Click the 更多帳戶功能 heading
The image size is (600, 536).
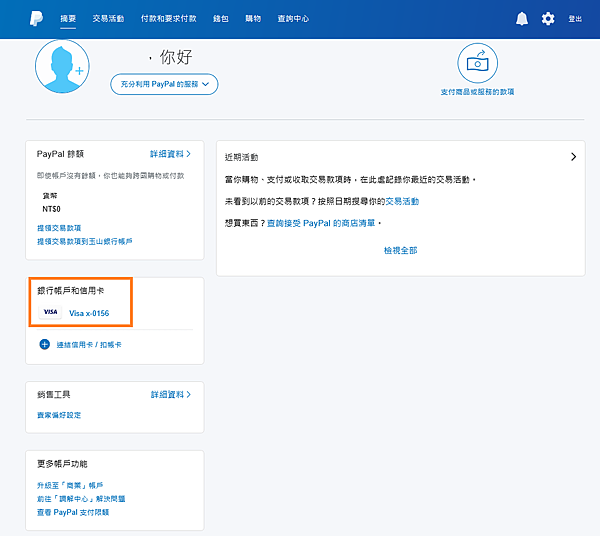[62, 464]
